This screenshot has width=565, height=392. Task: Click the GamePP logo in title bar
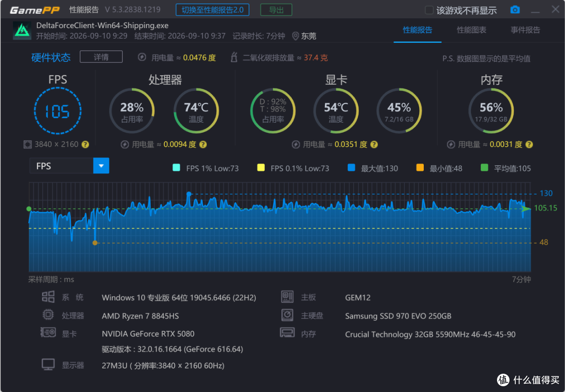coord(35,10)
